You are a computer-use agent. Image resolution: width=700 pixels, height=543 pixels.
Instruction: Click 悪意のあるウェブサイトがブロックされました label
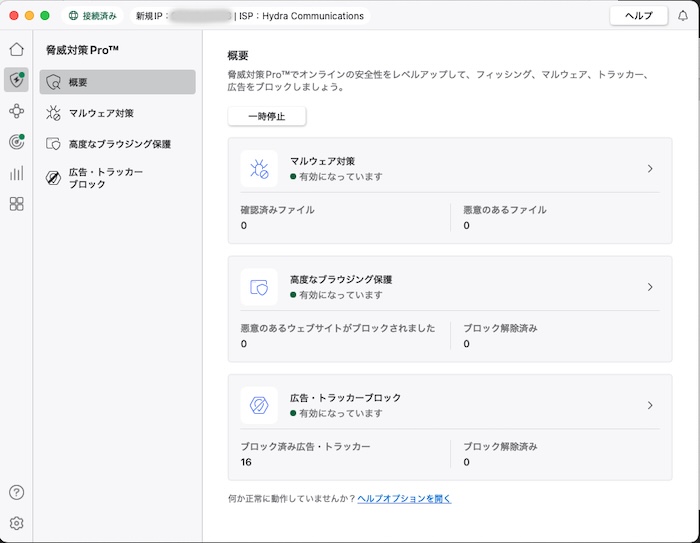click(338, 328)
